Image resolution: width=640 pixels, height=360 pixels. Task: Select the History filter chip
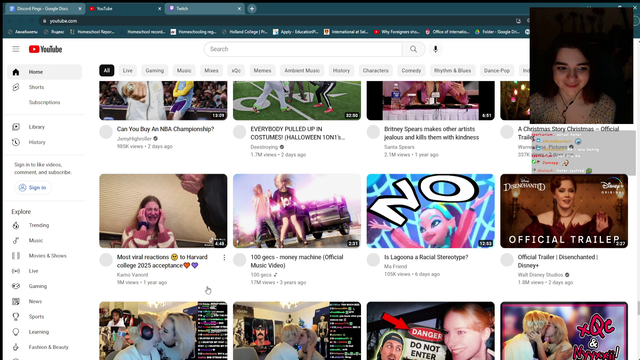pos(341,71)
